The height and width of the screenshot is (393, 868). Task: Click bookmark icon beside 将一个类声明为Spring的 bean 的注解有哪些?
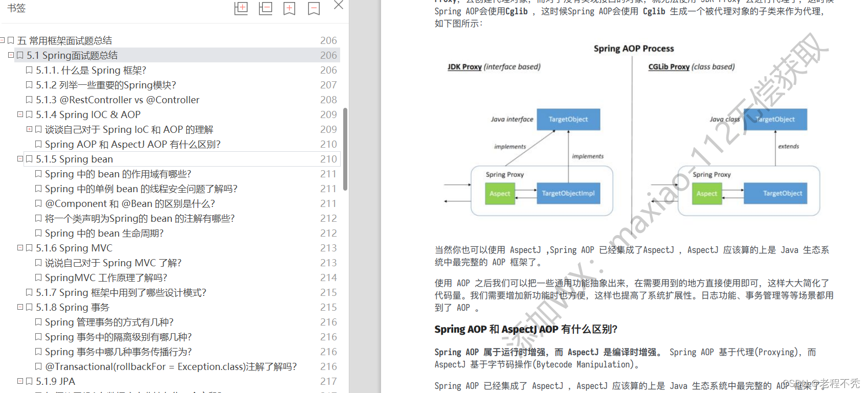pos(38,218)
